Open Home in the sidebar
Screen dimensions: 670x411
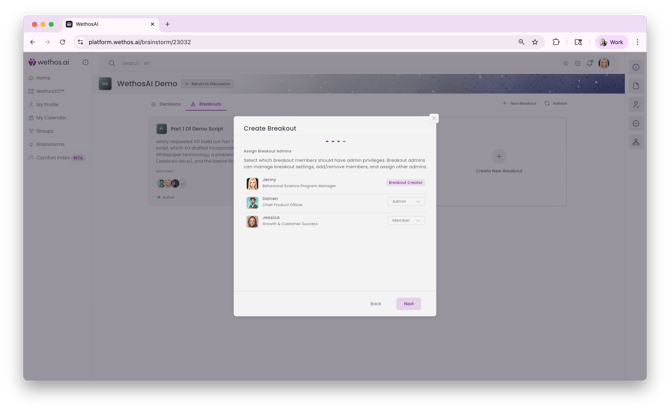coord(43,77)
